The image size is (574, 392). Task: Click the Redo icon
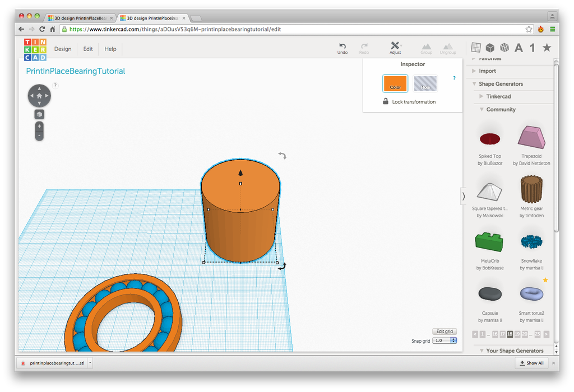click(x=364, y=46)
